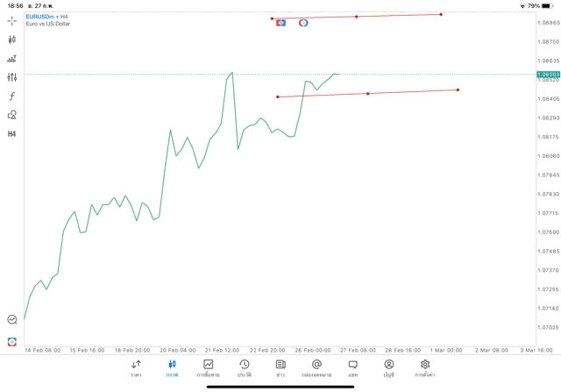Switch to the ราคา (Quotes) tab
Viewport: 561px width, 392px height.
pyautogui.click(x=136, y=367)
